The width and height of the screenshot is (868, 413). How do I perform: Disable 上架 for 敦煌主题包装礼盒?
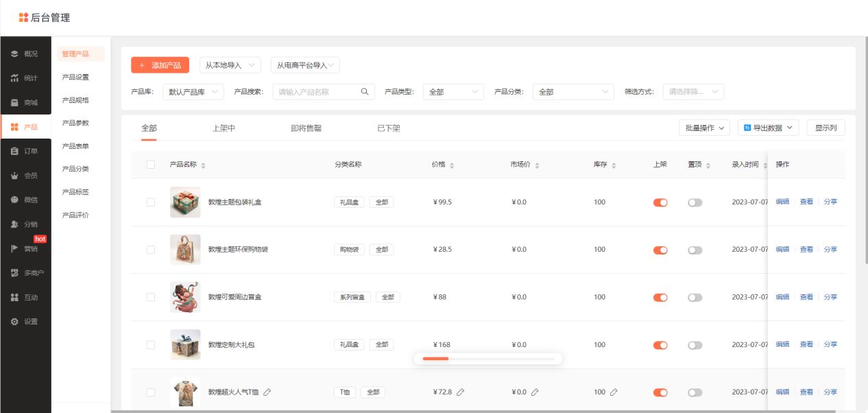[x=660, y=202]
